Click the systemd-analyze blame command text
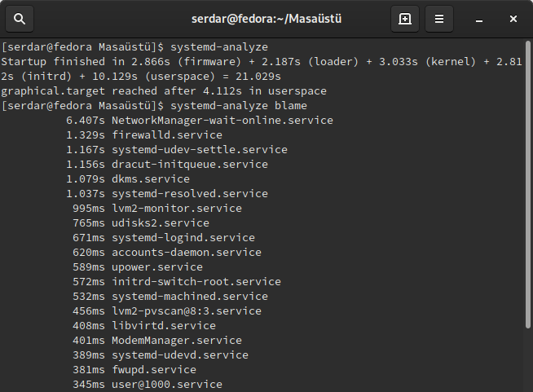Image resolution: width=533 pixels, height=392 pixels. 239,106
